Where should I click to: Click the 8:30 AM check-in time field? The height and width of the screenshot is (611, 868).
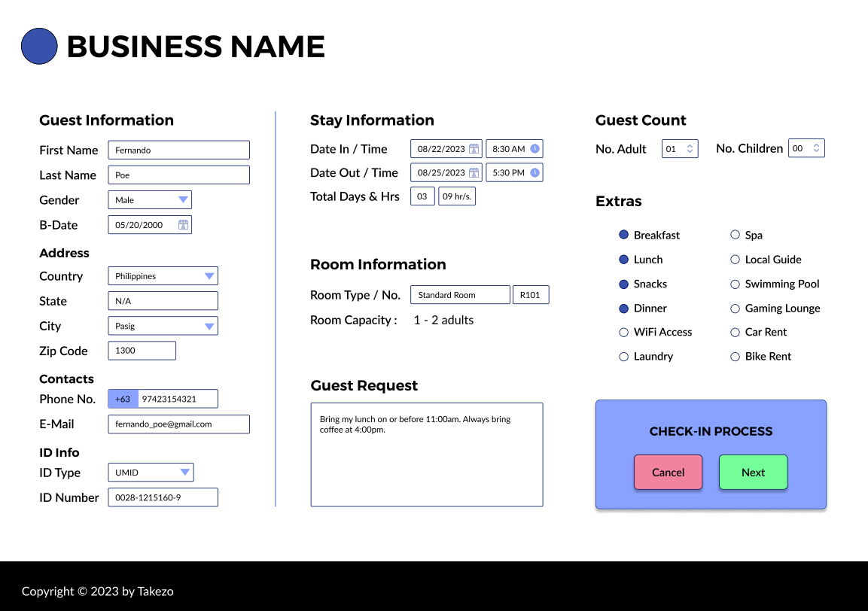(x=514, y=149)
